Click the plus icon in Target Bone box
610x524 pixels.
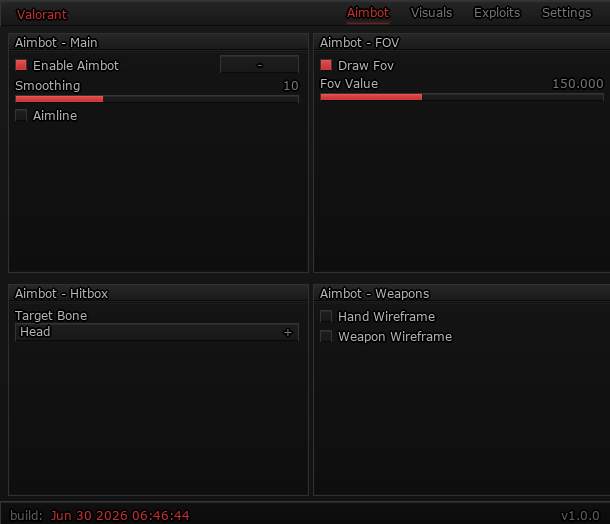pyautogui.click(x=288, y=332)
